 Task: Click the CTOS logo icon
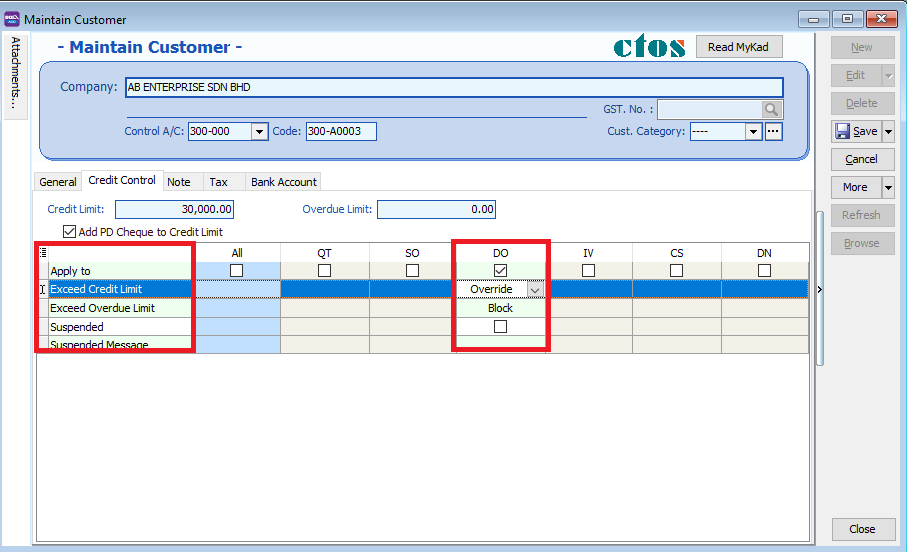coord(649,47)
